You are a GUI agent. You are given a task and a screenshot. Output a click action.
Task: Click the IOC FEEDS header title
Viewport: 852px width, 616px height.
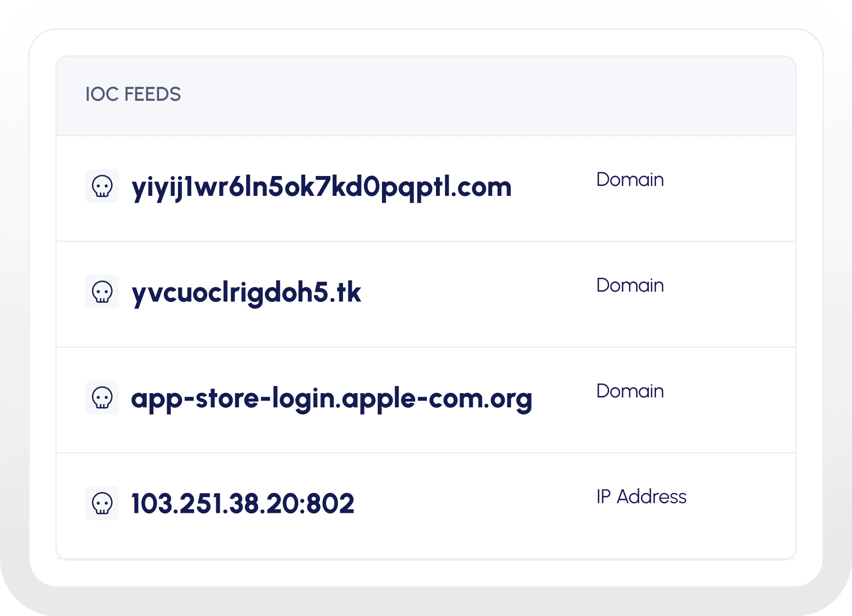pyautogui.click(x=133, y=94)
